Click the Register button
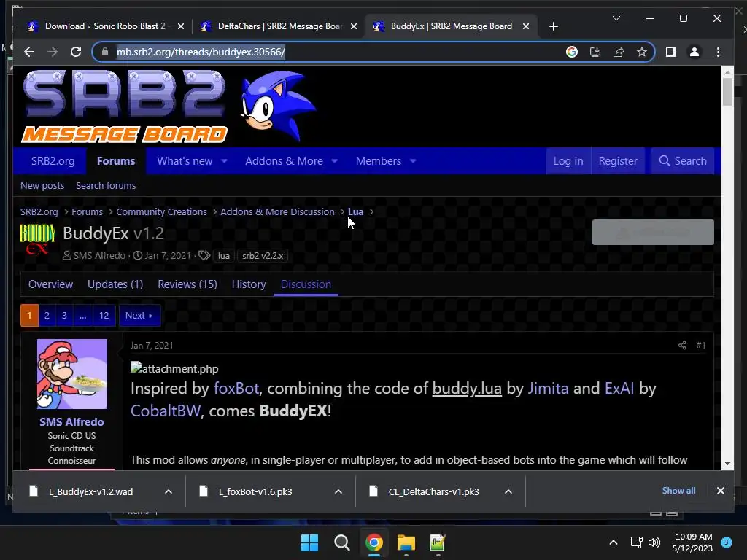Screen dimensions: 747x560 coord(618,161)
